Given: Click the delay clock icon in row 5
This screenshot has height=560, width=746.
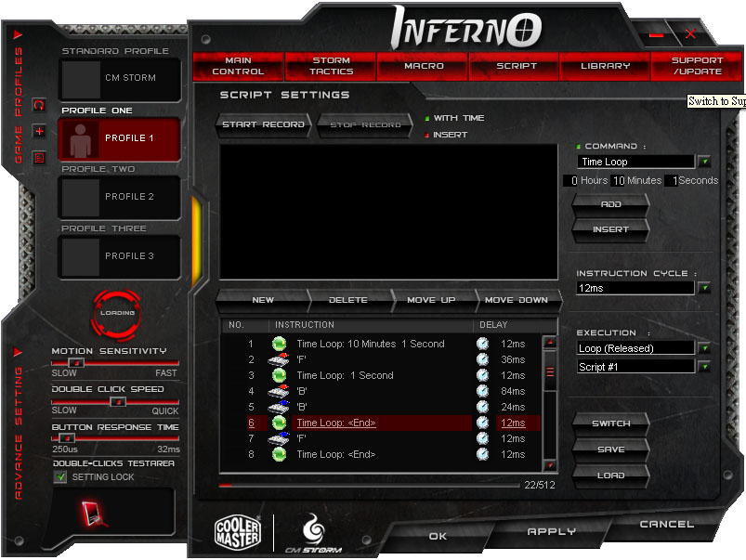Looking at the screenshot, I should 482,407.
